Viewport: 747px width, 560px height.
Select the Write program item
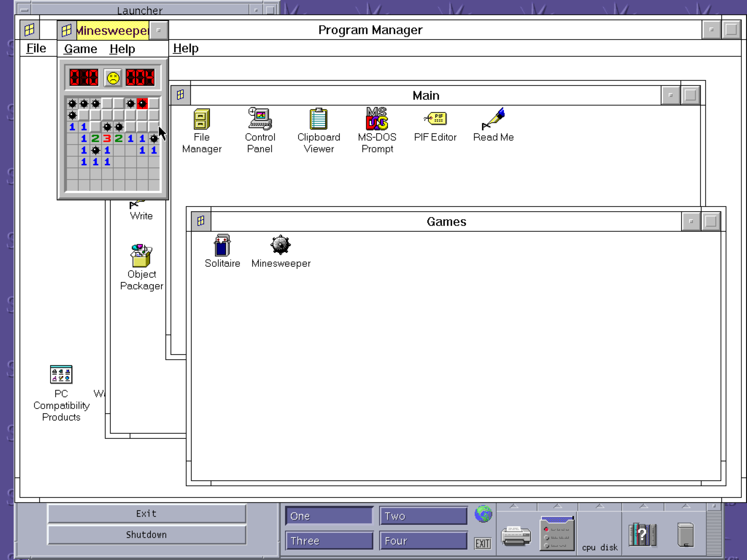141,211
